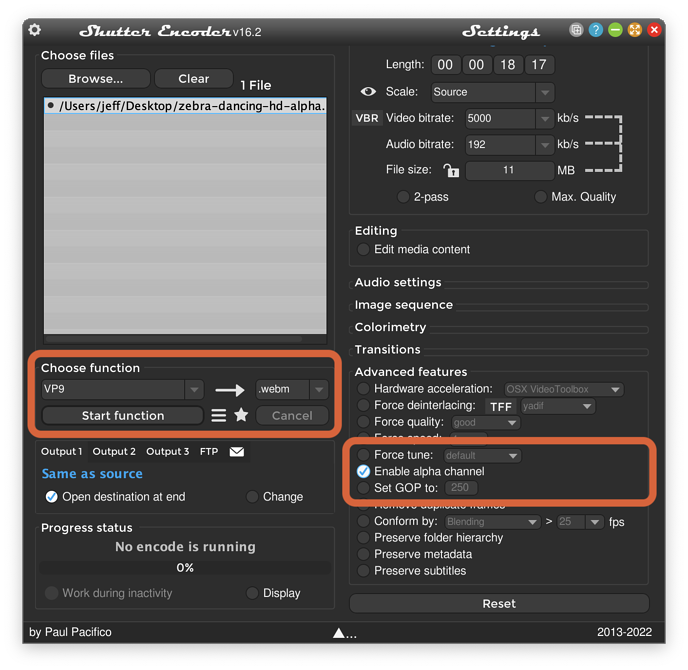
Task: Click the 0% encode progress bar
Action: pyautogui.click(x=185, y=568)
